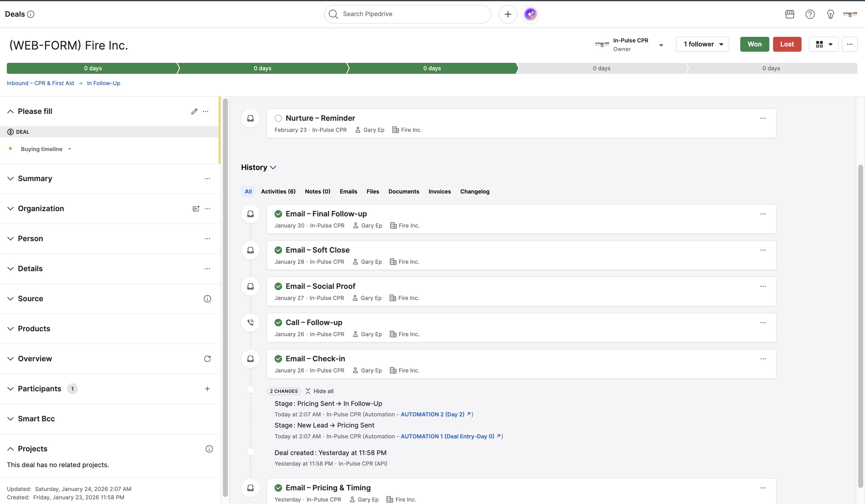Switch to the Emails tab
Viewport: 865px width, 504px height.
tap(348, 192)
